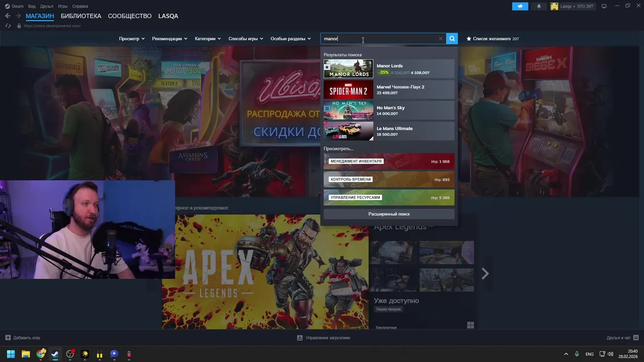Open the Apex Legends featured banner
644x362 pixels.
265,272
